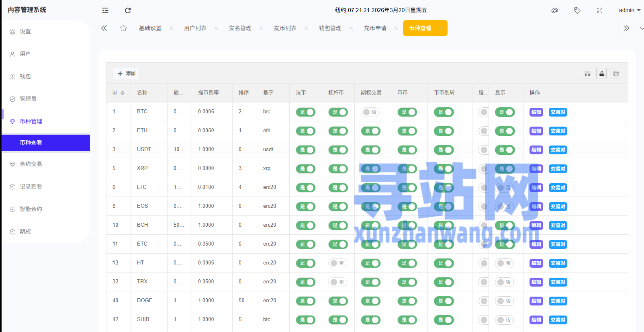Expand the 钱包 sidebar menu
Image resolution: width=644 pixels, height=332 pixels.
(25, 76)
